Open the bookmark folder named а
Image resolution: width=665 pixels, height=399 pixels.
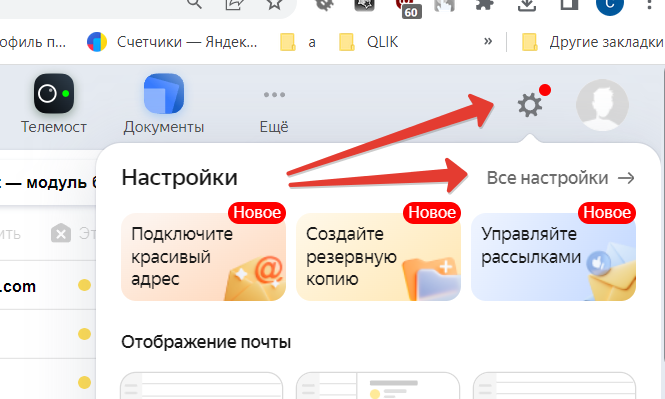tap(298, 42)
